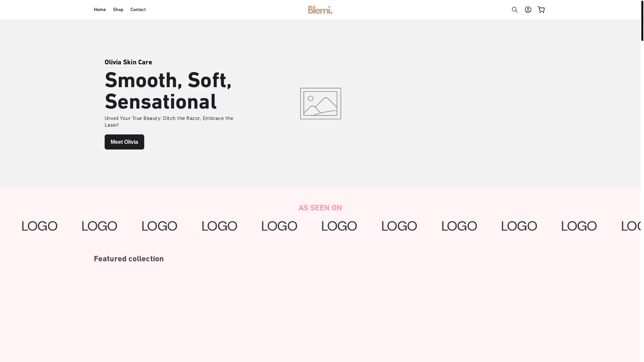Open the shopping cart icon
644x362 pixels.
541,10
